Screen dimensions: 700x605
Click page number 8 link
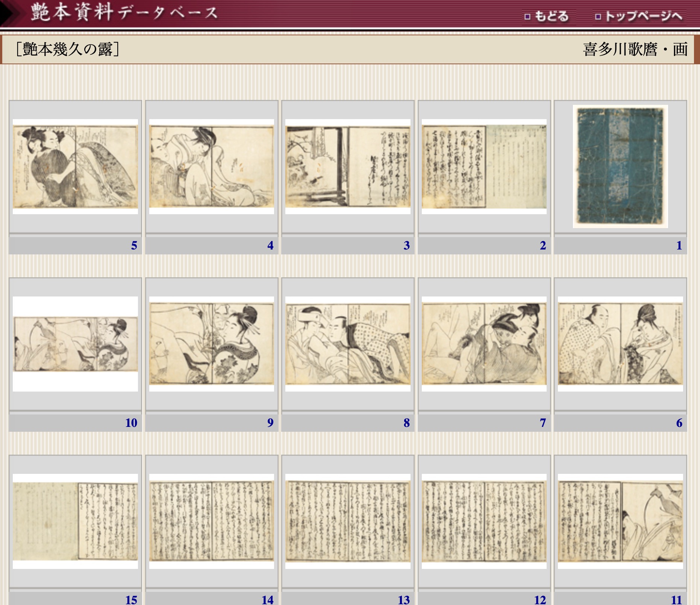406,423
